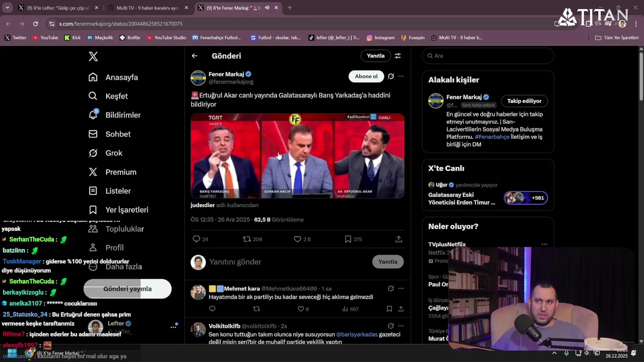This screenshot has width=644, height=362.
Task: Open Sohbet messages
Action: (x=110, y=134)
